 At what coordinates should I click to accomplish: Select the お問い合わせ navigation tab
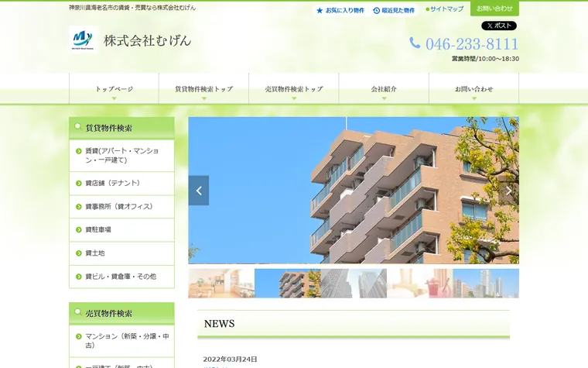coord(473,89)
